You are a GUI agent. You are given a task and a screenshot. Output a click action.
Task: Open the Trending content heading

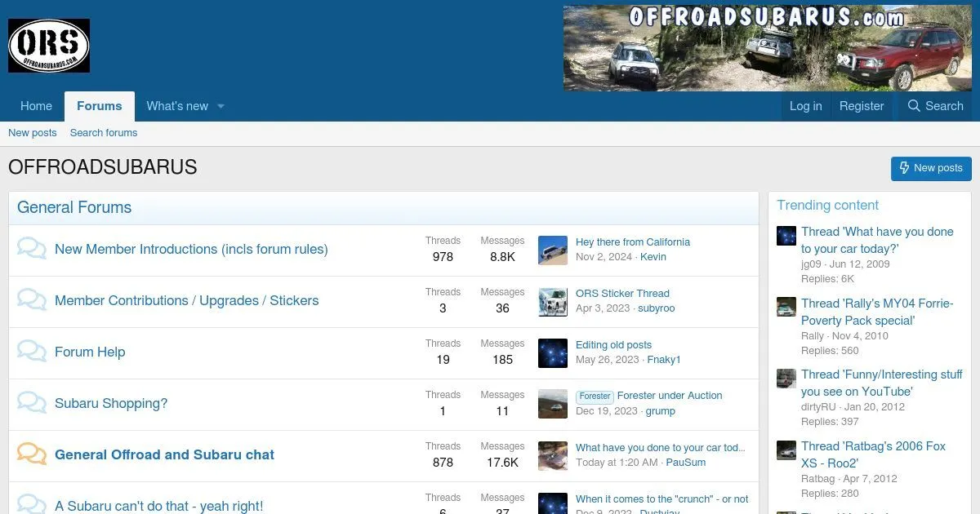point(828,205)
